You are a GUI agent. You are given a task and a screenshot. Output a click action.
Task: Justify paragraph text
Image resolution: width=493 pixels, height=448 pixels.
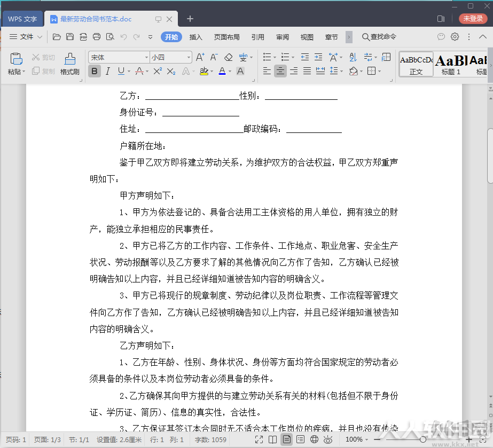point(307,71)
